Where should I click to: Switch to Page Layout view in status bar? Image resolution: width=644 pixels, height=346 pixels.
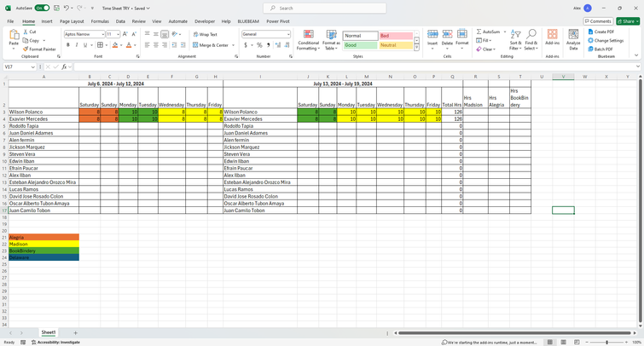click(564, 342)
